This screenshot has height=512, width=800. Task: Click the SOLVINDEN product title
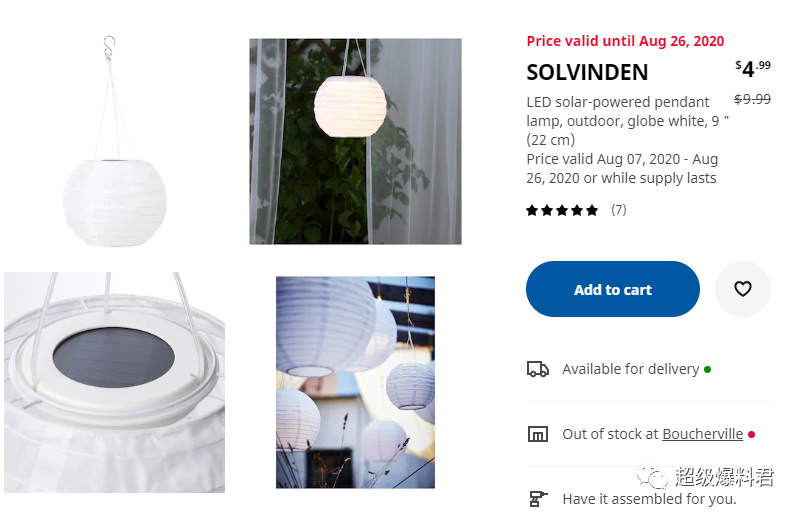[587, 72]
